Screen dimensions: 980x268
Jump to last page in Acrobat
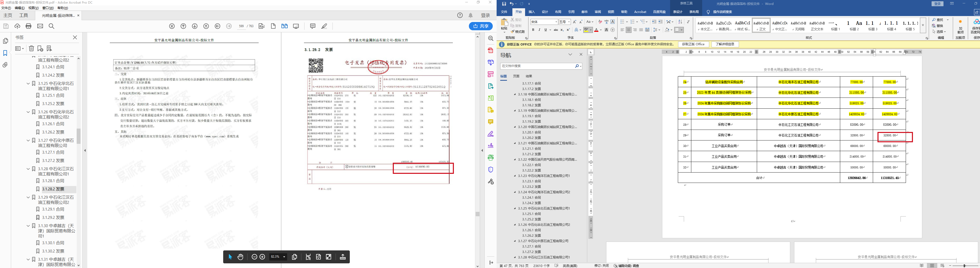(206, 26)
